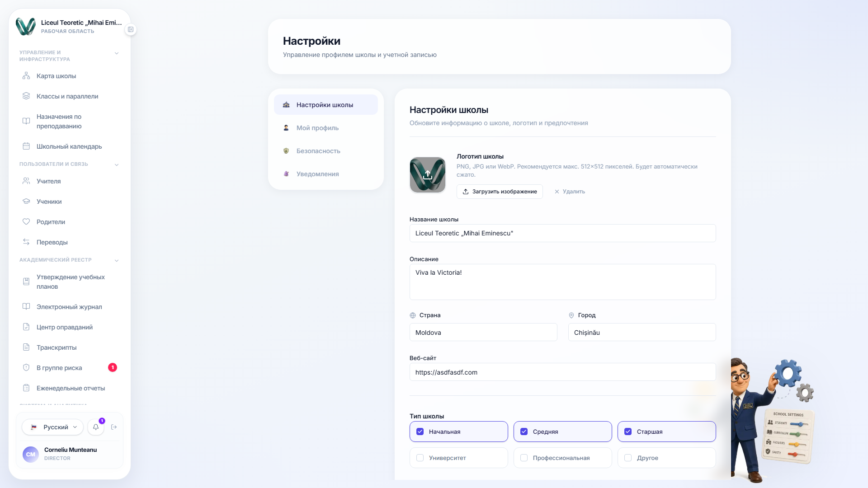Click the profile avatar icon beside Мой профиль
The width and height of the screenshot is (868, 488).
pos(286,128)
